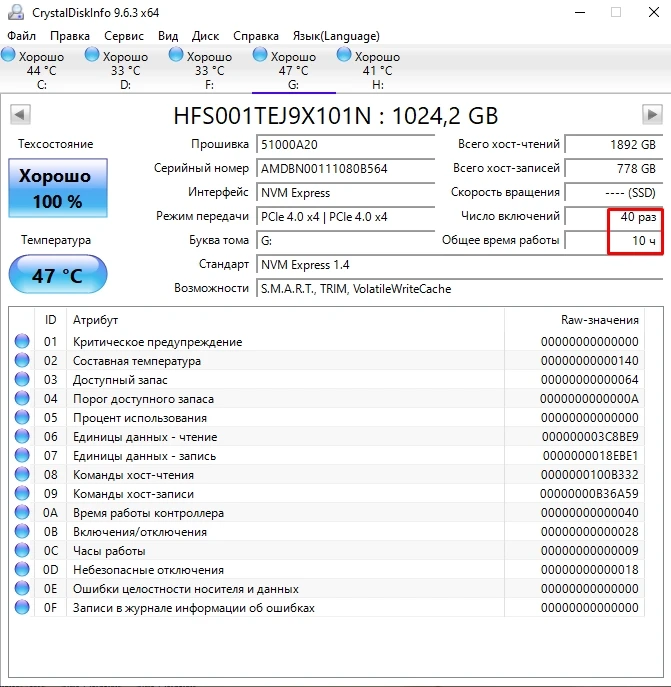Screen dimensions: 671x687
Task: Click status orb for attribute 02
Action: point(22,360)
